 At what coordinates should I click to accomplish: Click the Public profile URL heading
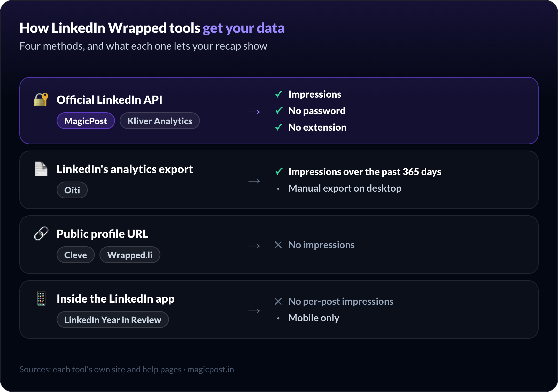(x=102, y=234)
